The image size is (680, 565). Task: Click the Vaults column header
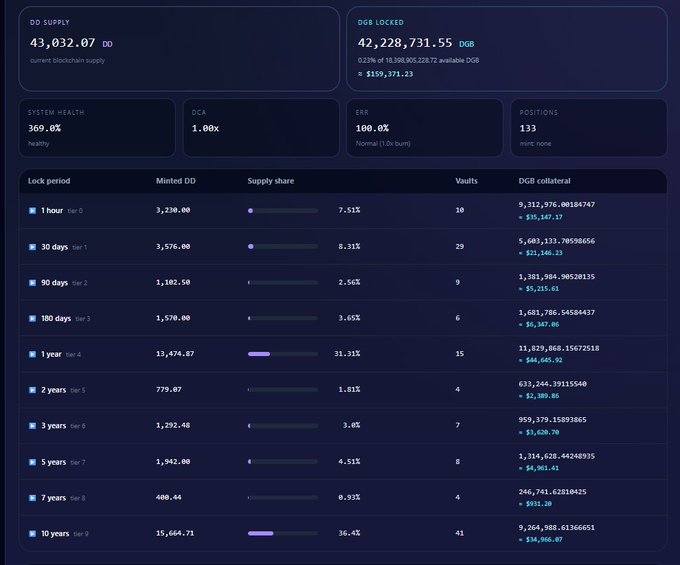point(466,181)
